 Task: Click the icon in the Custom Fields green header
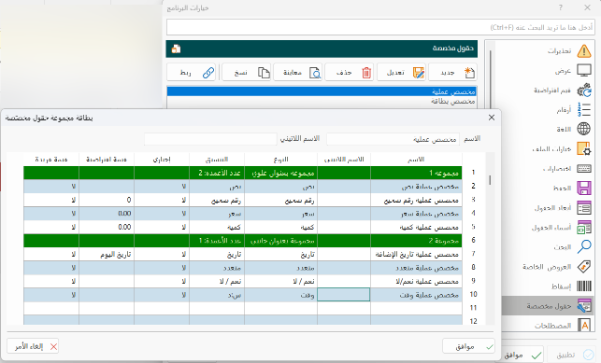coord(176,49)
